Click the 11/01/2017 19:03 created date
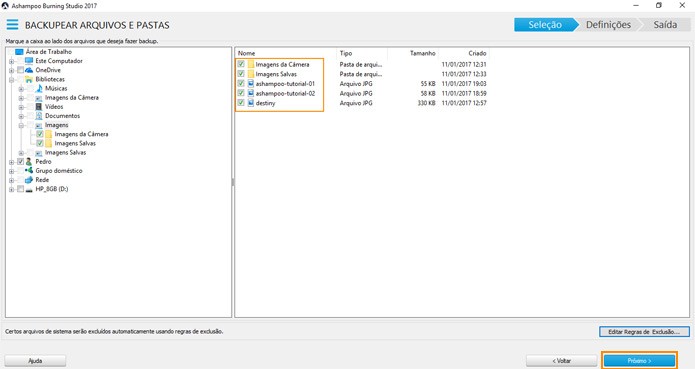Image resolution: width=695 pixels, height=369 pixels. [464, 84]
